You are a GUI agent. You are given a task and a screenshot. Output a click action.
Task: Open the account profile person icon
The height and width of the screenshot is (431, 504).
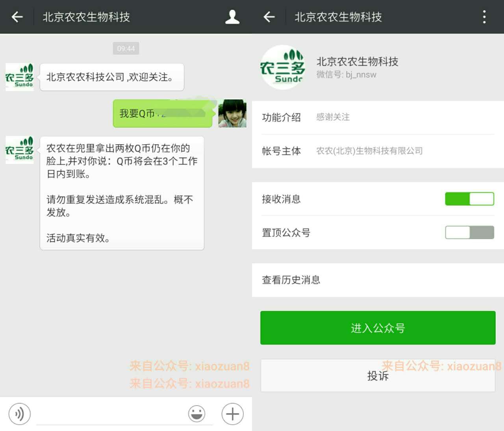click(x=232, y=17)
